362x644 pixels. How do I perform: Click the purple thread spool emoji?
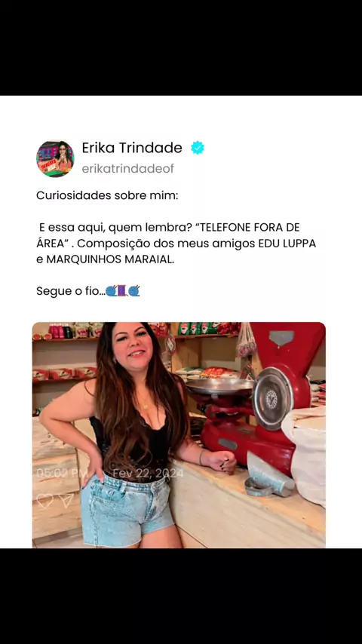coord(122,291)
